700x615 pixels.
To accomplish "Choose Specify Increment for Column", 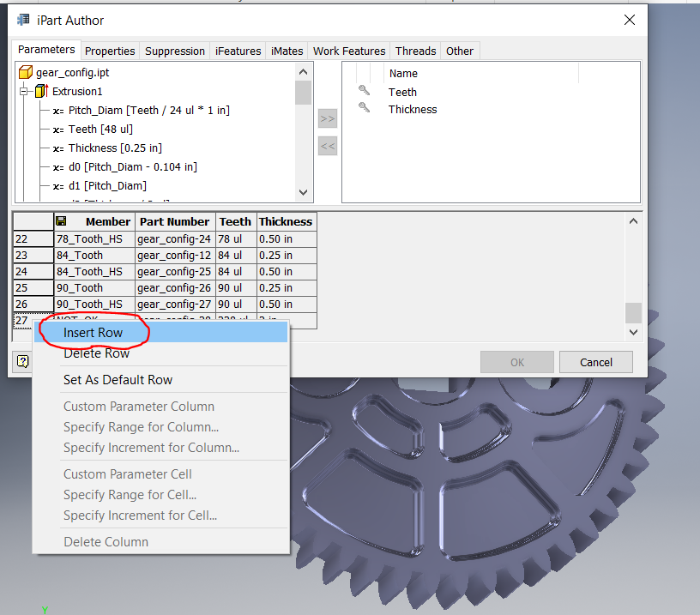I will point(161,447).
